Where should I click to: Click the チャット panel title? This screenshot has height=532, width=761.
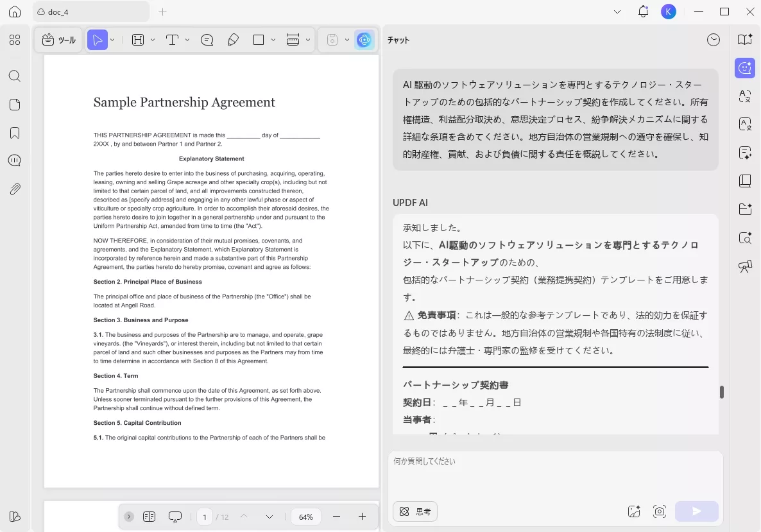coord(398,40)
